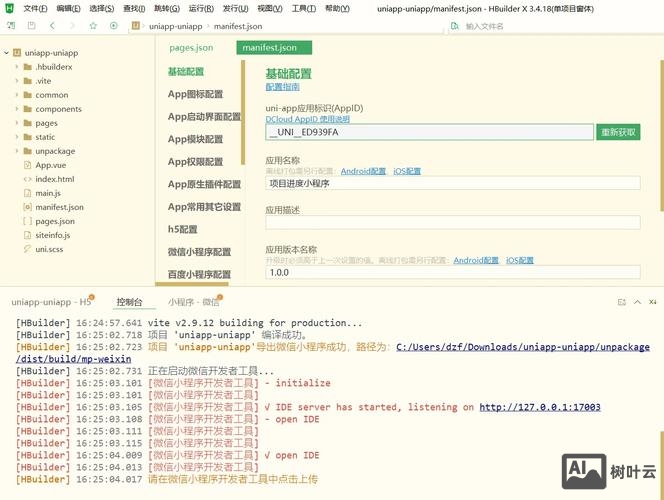
Task: Click the bookmark star toolbar icon
Action: click(x=93, y=26)
